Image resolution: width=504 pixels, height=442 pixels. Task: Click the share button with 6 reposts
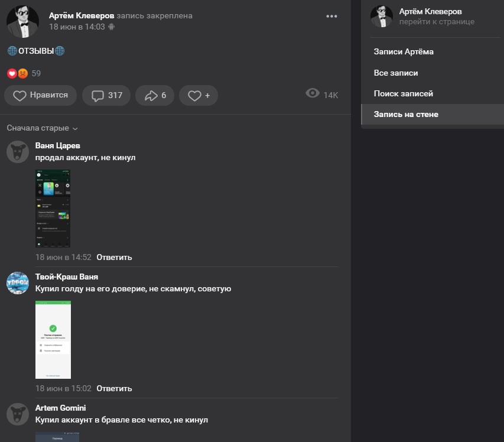tap(155, 95)
